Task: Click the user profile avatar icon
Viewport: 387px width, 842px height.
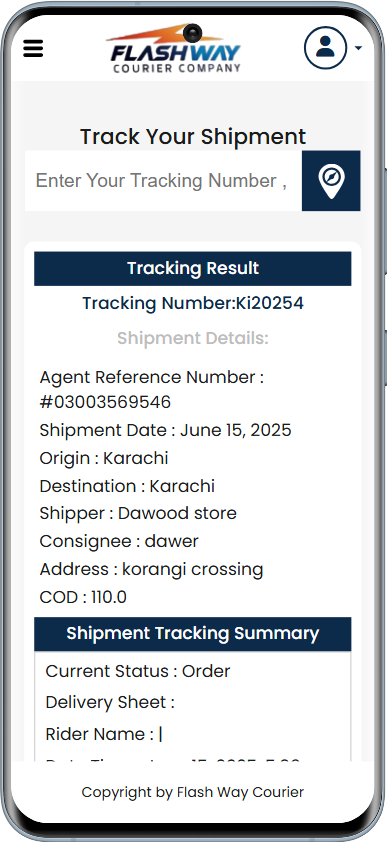Action: coord(325,48)
